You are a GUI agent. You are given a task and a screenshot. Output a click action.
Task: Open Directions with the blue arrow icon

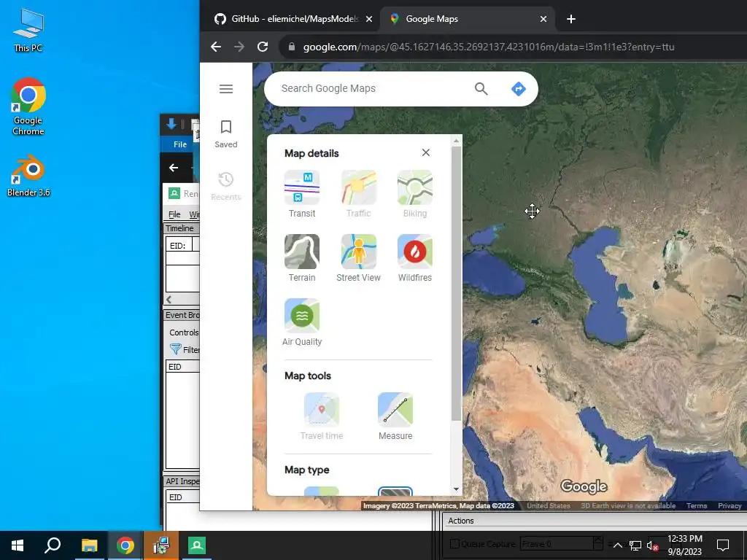(519, 88)
